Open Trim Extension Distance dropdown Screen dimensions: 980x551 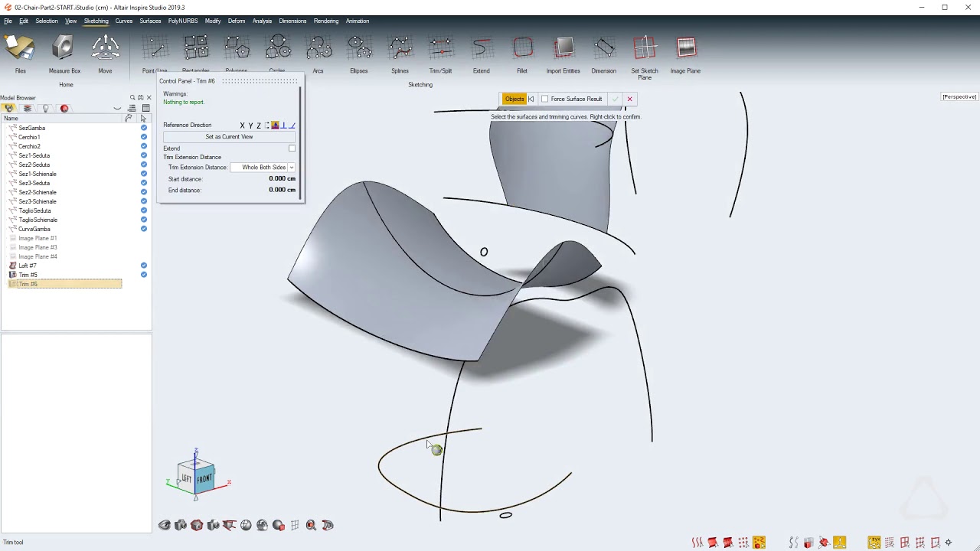[x=263, y=167]
